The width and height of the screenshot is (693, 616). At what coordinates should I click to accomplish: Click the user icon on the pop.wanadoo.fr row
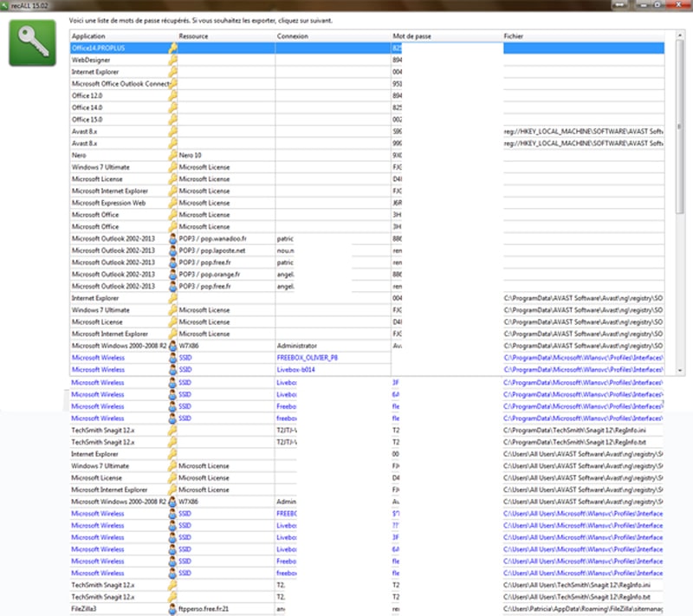coord(172,238)
